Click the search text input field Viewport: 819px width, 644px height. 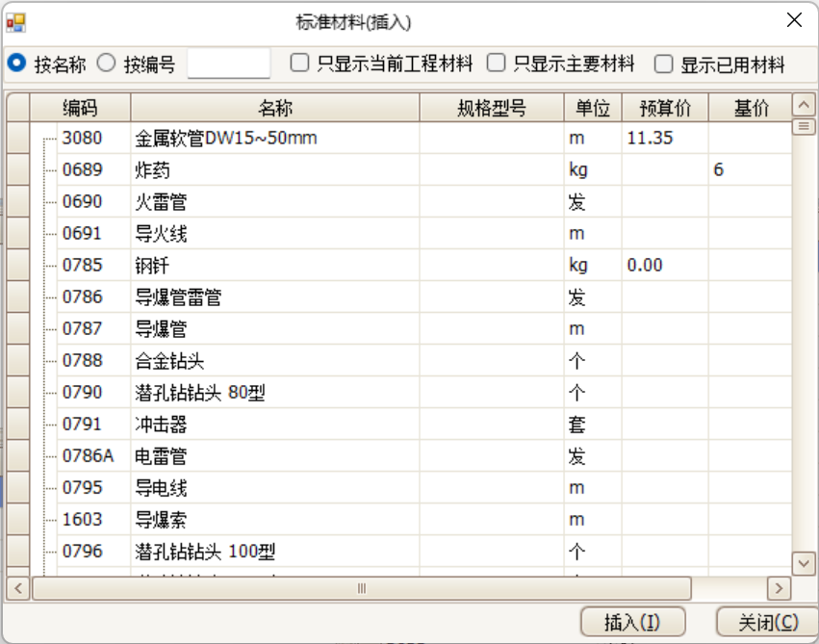pos(229,64)
